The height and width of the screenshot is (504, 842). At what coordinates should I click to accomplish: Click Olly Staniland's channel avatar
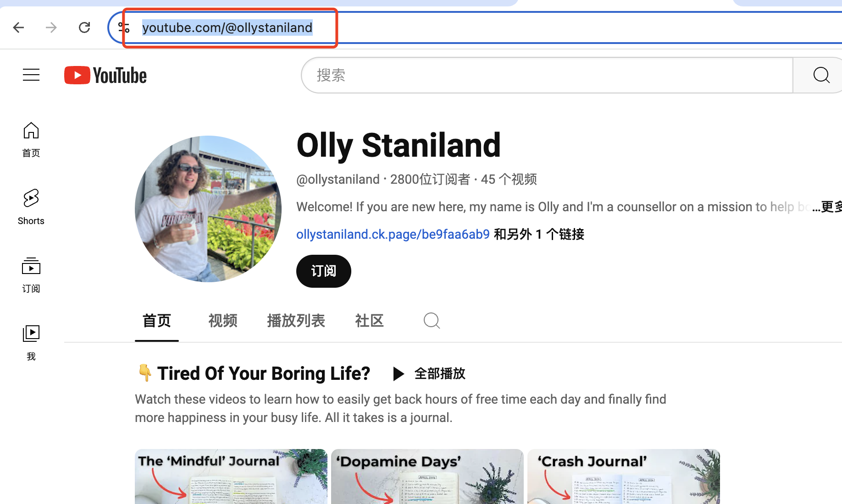click(x=208, y=209)
